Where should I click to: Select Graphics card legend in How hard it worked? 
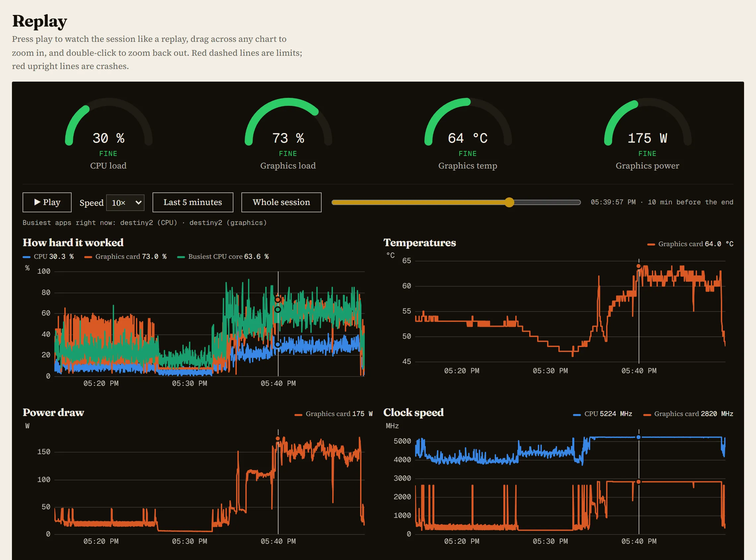(125, 256)
